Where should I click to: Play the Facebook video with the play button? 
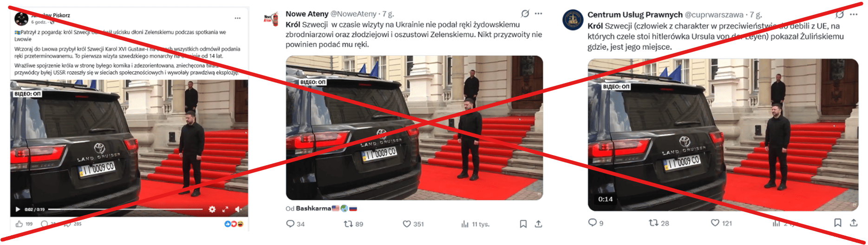18,209
